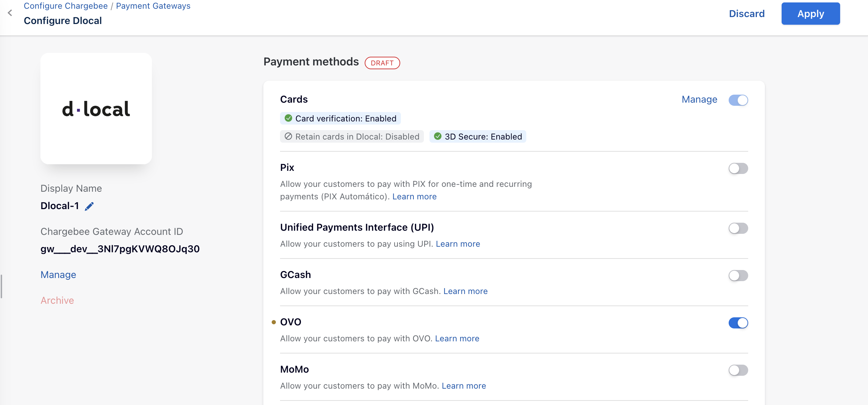Image resolution: width=868 pixels, height=405 pixels.
Task: Click the Dlocal-1 display name
Action: click(x=60, y=206)
